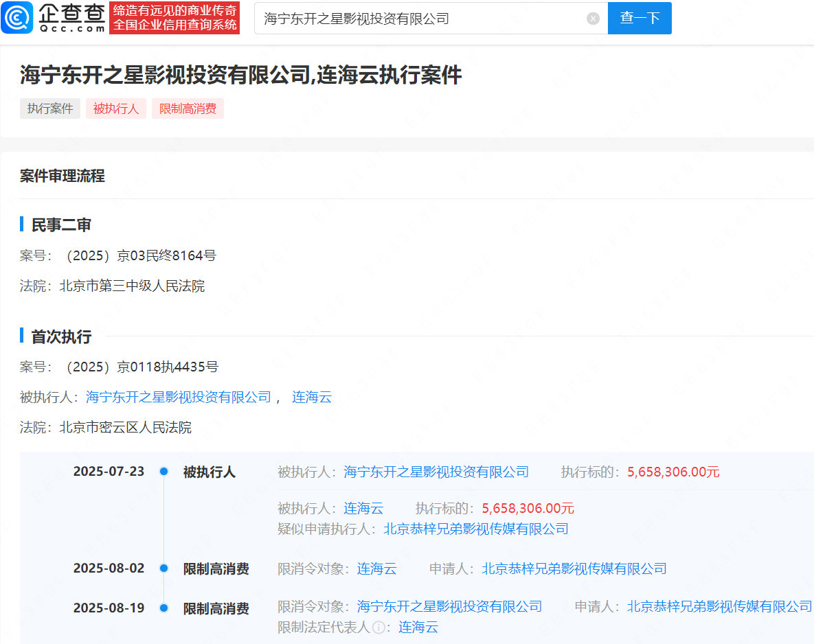Open 申请人 company link on 2025-08-19 row

pyautogui.click(x=719, y=607)
